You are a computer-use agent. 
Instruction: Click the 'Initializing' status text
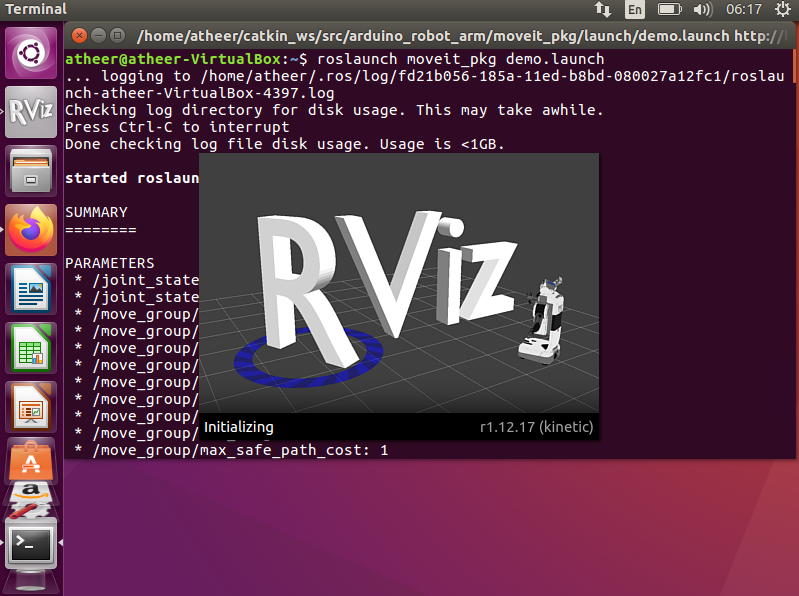click(238, 427)
